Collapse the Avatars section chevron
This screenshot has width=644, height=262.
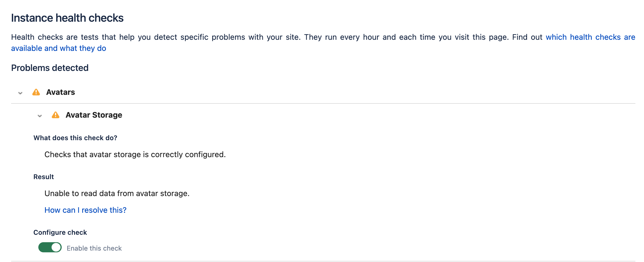pyautogui.click(x=20, y=93)
